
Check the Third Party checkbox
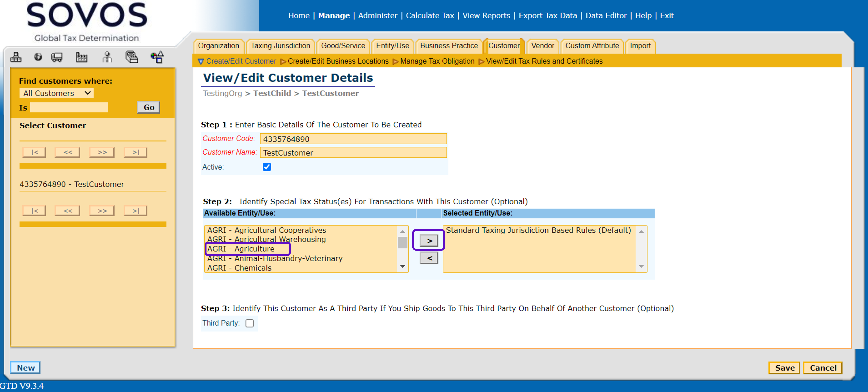[x=249, y=323]
